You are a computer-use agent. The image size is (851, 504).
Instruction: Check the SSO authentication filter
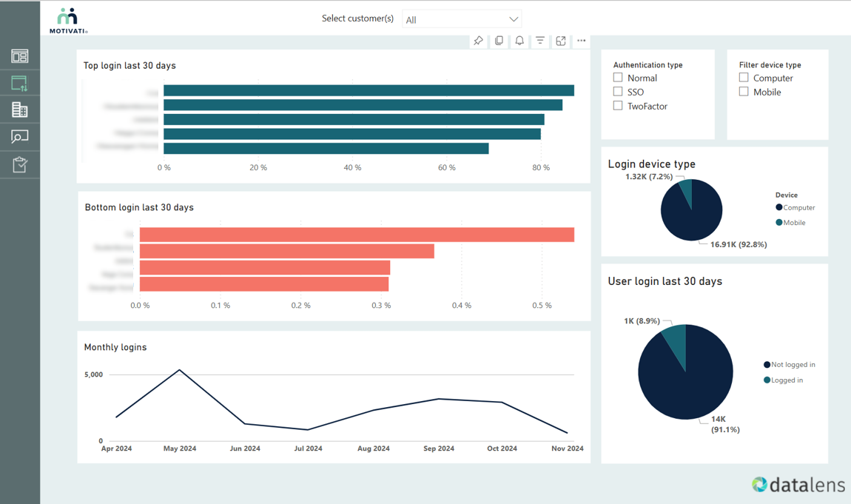tap(618, 92)
